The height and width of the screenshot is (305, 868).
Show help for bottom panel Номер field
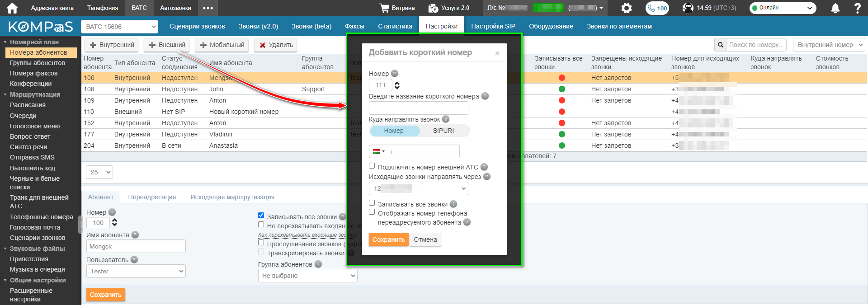click(x=112, y=212)
